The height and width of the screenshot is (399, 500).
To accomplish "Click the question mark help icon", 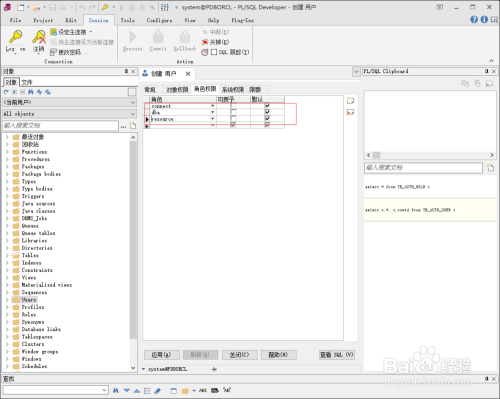I will [x=474, y=19].
